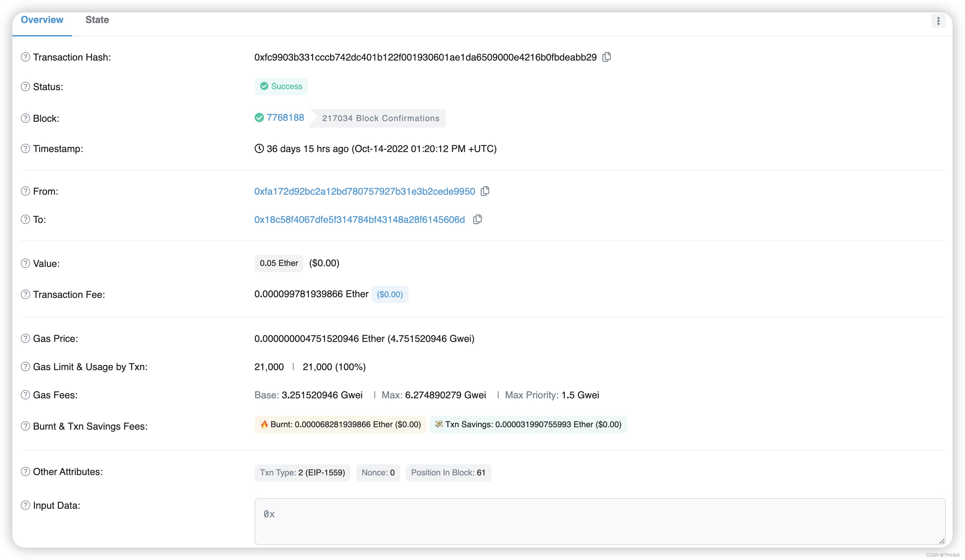Screen dimensions: 965x560
Task: Click the From address hyperlink
Action: (365, 191)
